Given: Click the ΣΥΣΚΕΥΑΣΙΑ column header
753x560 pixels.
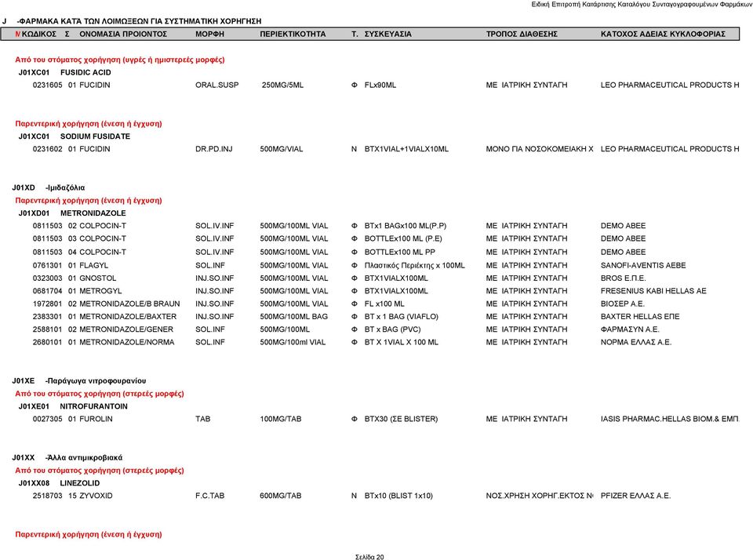Looking at the screenshot, I should 387,34.
